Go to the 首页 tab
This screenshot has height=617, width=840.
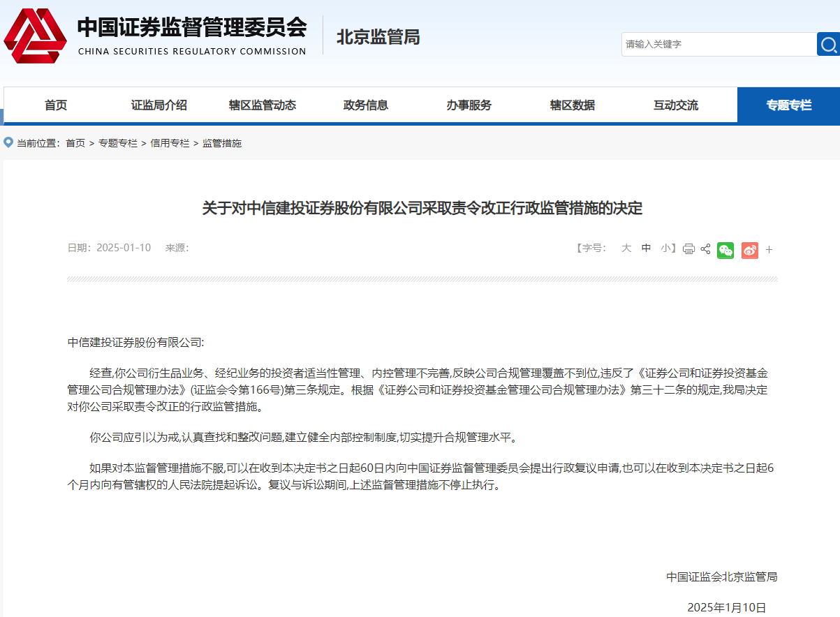coord(56,105)
